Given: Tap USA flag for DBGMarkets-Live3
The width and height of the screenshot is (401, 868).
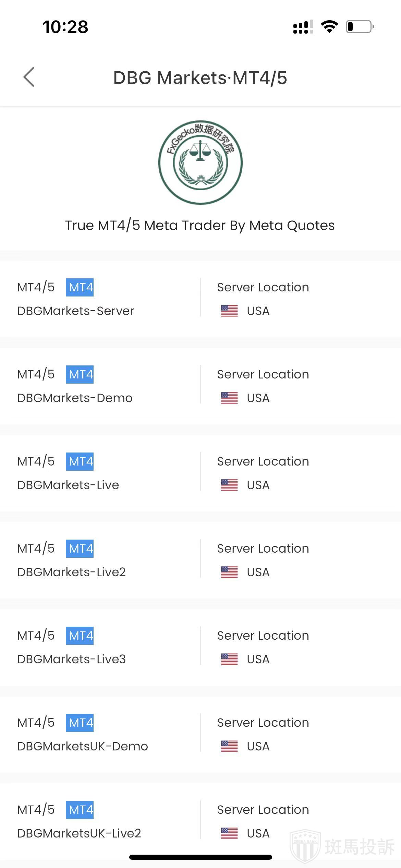Looking at the screenshot, I should coord(229,659).
